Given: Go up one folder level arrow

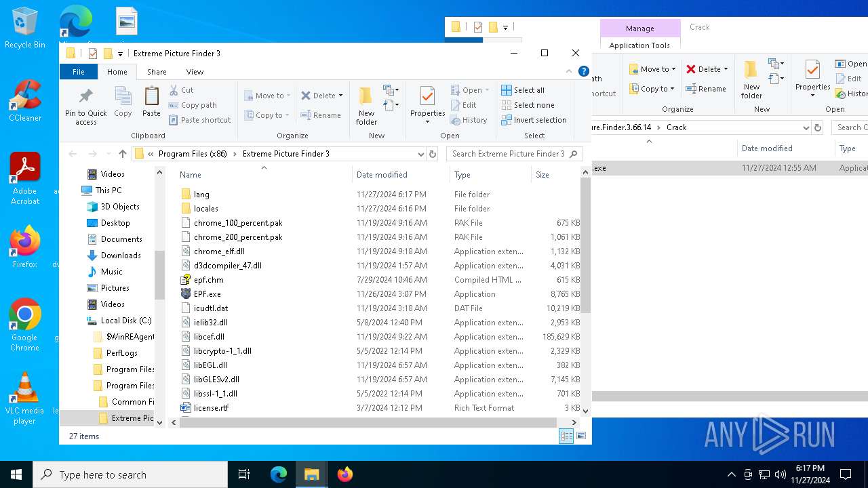Looking at the screenshot, I should click(122, 154).
